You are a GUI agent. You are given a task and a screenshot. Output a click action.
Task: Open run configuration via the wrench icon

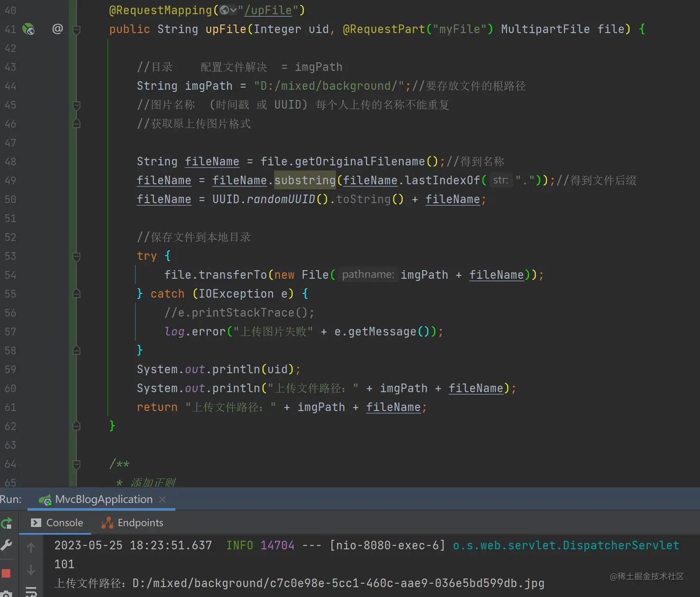coord(6,545)
